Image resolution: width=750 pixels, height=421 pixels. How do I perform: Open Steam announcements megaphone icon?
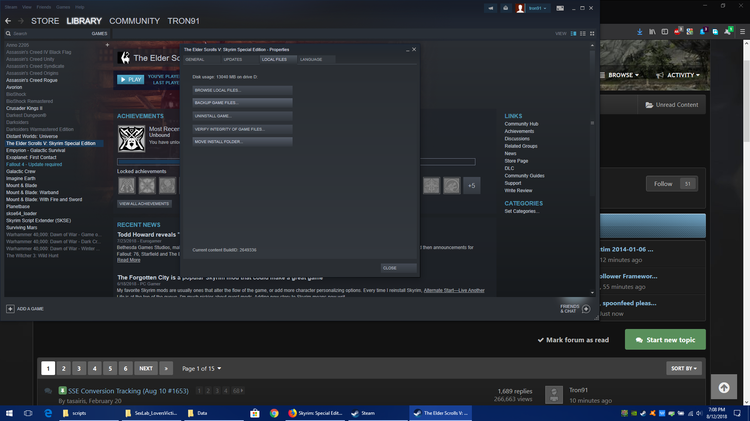coord(490,8)
